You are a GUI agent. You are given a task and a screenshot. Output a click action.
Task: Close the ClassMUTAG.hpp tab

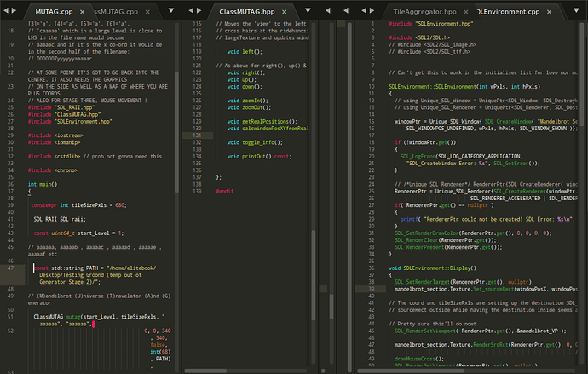[285, 12]
